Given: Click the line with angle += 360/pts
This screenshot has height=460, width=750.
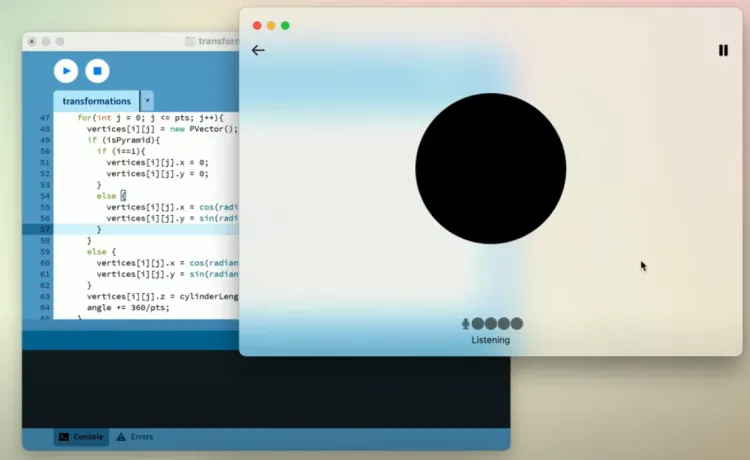Looking at the screenshot, I should point(128,307).
